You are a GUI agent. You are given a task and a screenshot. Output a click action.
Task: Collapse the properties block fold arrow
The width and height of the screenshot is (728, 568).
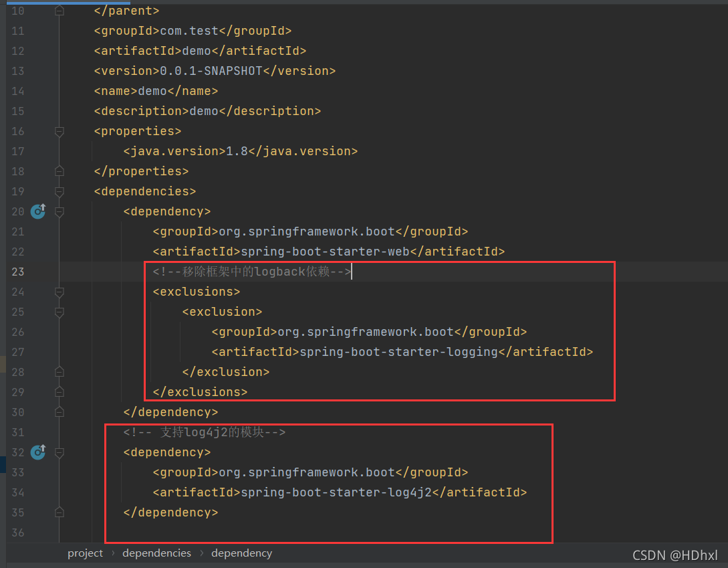pos(59,131)
